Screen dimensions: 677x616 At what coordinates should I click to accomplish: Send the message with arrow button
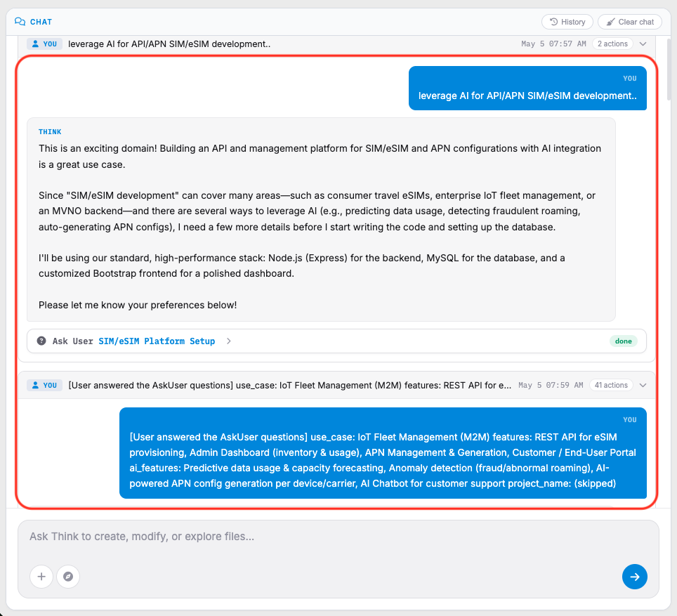(634, 576)
